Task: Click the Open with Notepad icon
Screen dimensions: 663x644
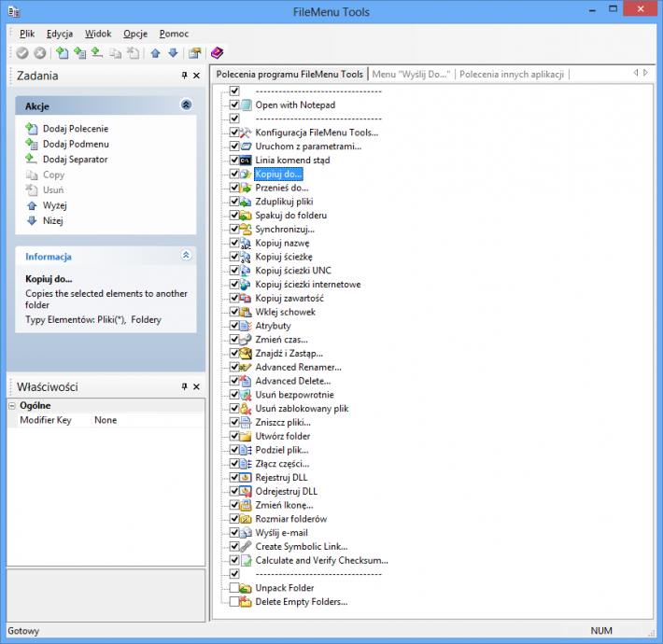Action: point(247,105)
